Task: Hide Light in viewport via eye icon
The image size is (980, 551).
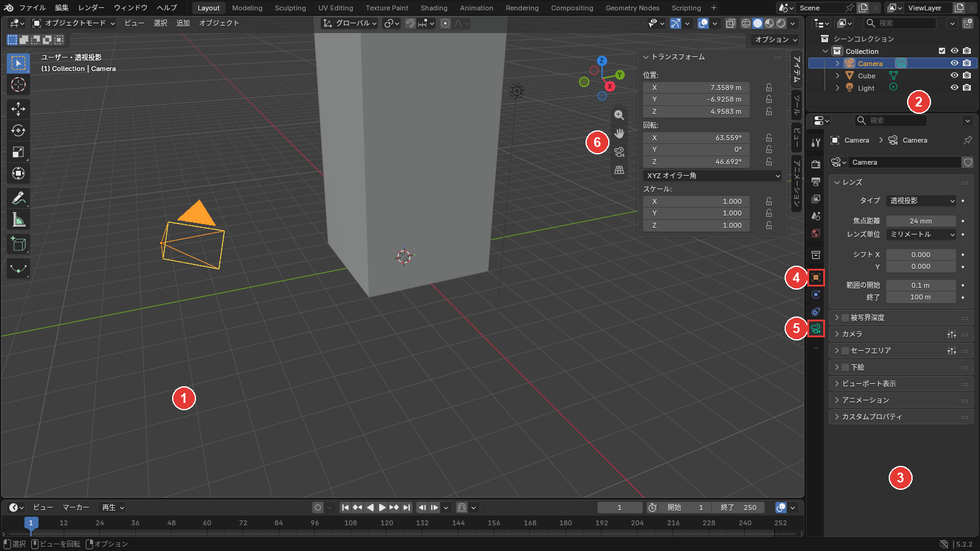Action: [954, 88]
